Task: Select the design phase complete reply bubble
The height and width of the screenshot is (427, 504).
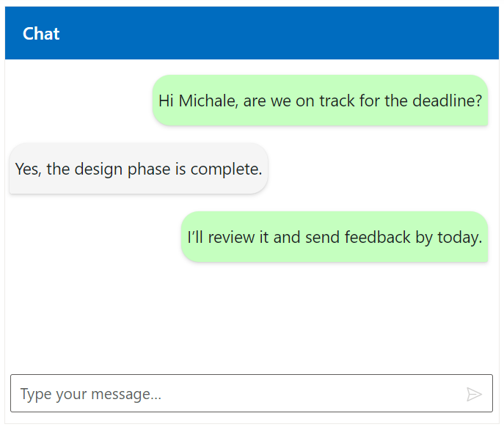Action: [138, 169]
